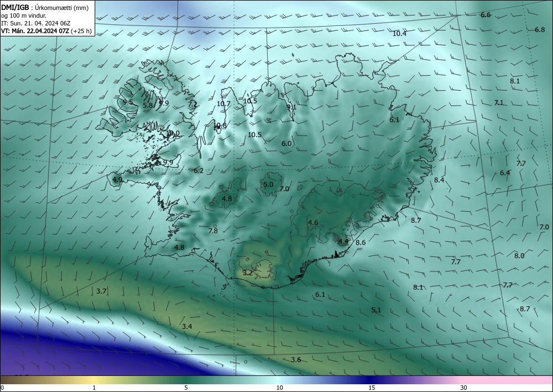Click the 6.4 value east of Iceland
This screenshot has width=553, height=392.
(x=505, y=173)
